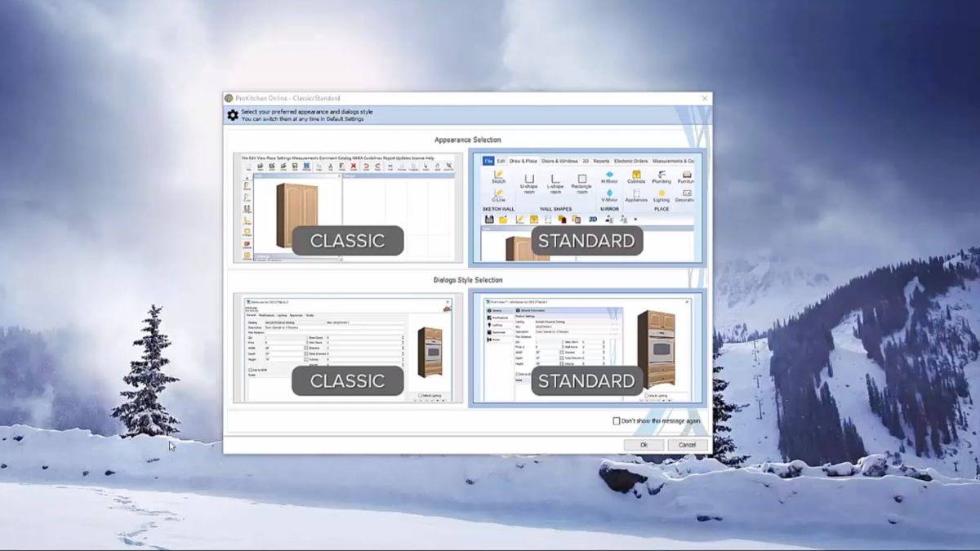The image size is (980, 551).
Task: Confirm selection with the Ok button
Action: pyautogui.click(x=644, y=445)
